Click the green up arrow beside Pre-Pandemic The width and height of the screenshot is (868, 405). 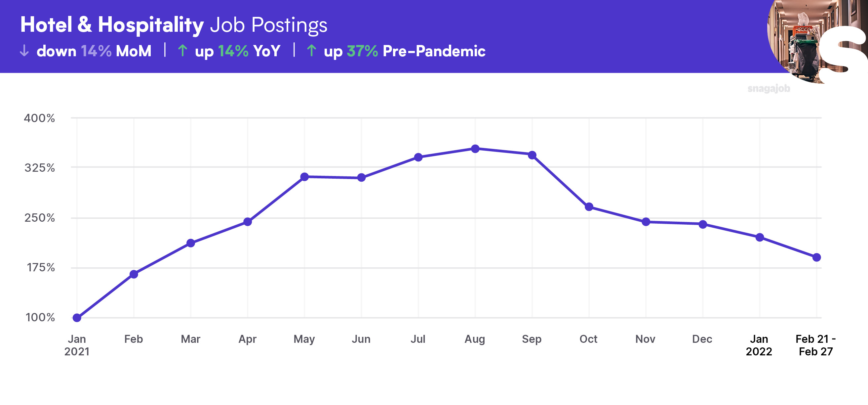click(312, 51)
